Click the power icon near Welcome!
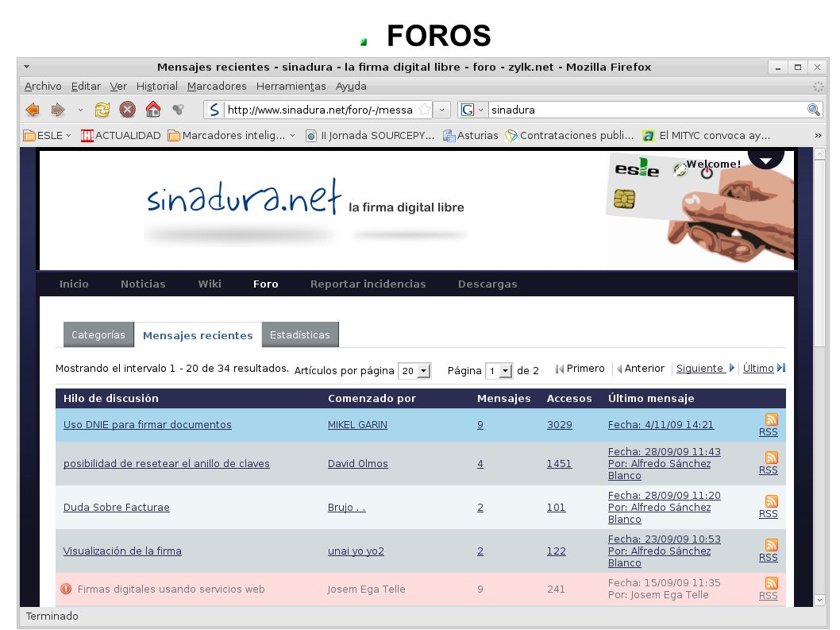 [x=707, y=172]
